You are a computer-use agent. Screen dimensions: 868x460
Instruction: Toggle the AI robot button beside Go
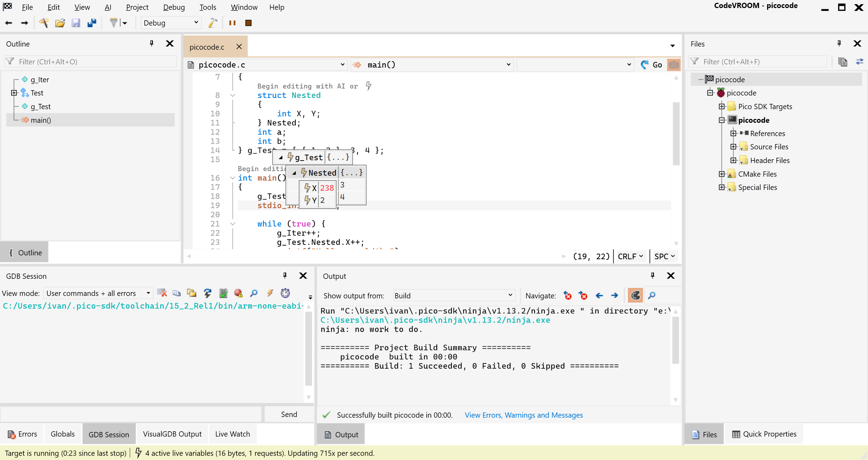tap(674, 65)
